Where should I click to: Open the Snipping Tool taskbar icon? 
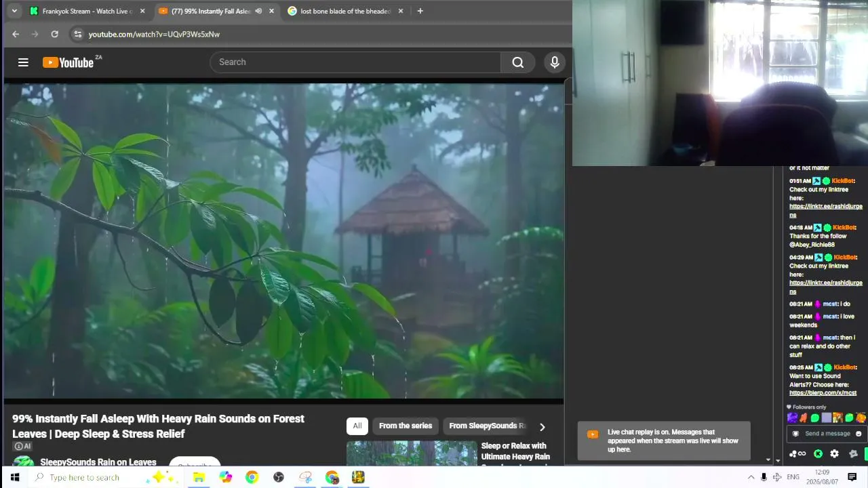pos(305,477)
